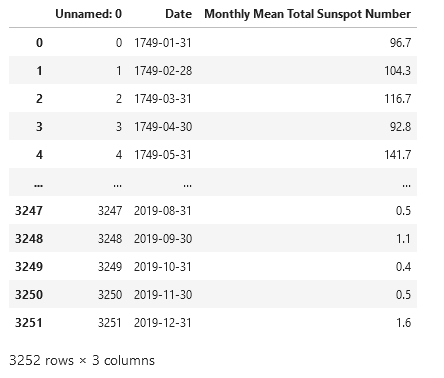Click the sunspot value 116.7

[x=397, y=99]
